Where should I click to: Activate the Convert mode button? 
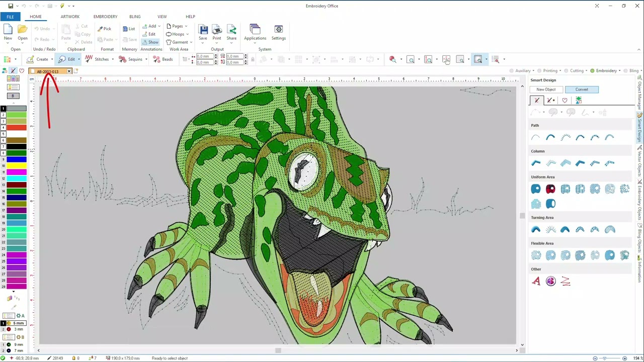tap(582, 89)
